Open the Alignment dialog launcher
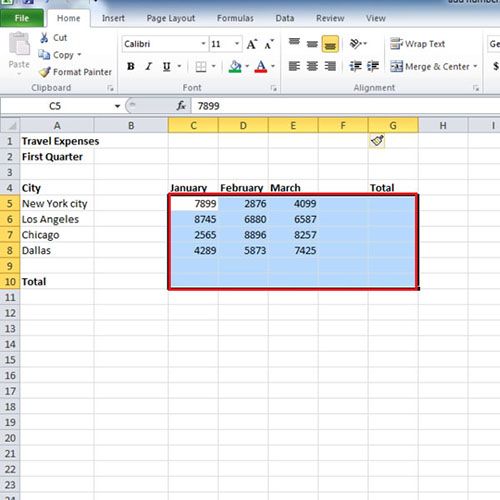The image size is (500, 500). (476, 88)
